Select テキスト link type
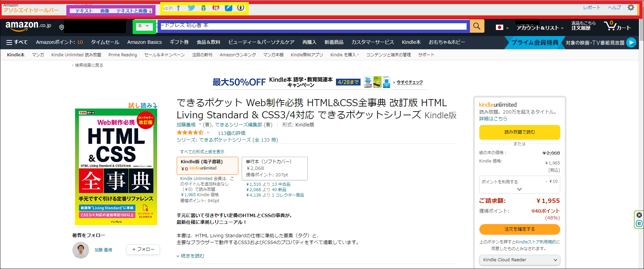The image size is (644, 269). [x=84, y=11]
